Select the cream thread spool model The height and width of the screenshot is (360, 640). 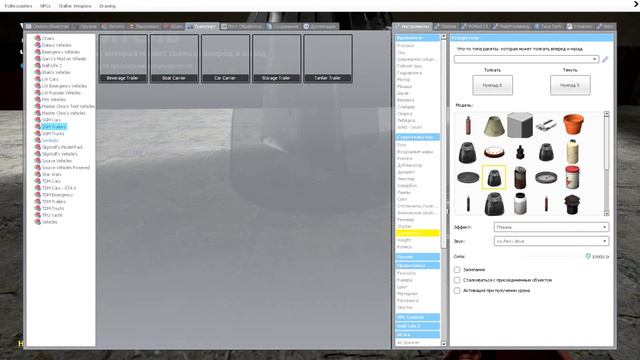click(572, 151)
